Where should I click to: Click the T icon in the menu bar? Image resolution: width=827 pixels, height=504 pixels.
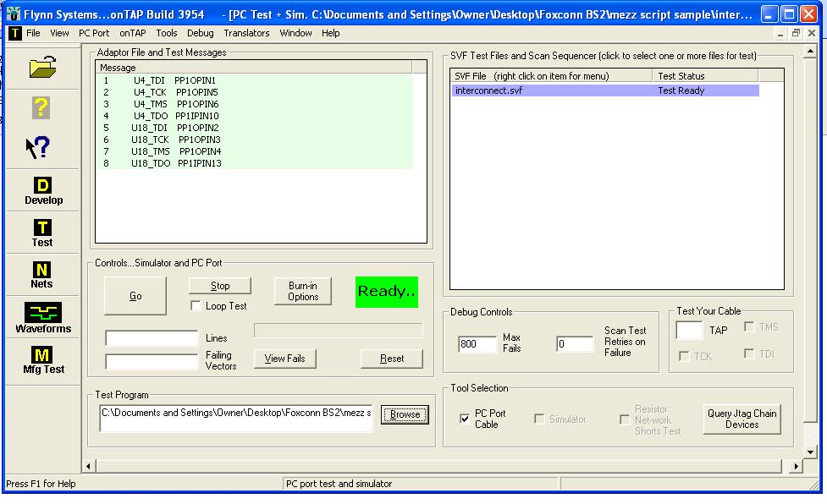tap(15, 33)
